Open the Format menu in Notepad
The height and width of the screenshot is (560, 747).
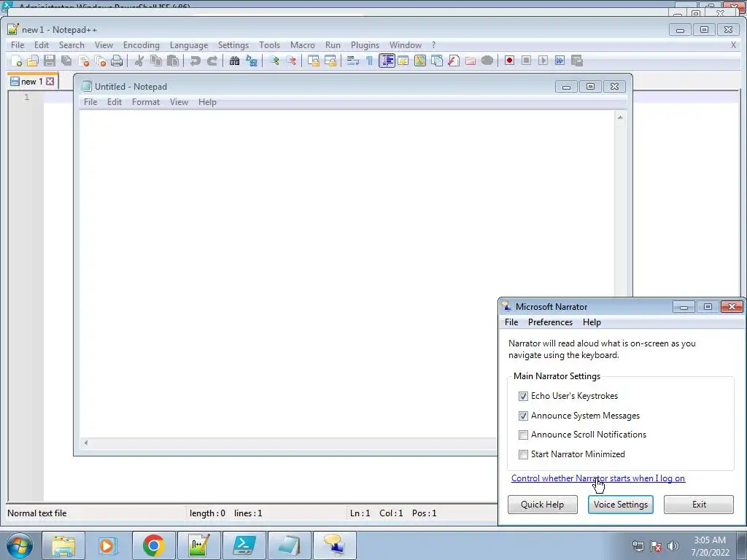146,102
